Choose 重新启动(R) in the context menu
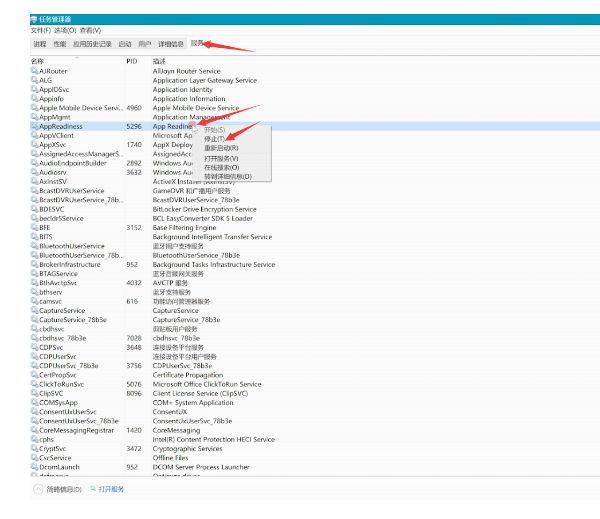Image resolution: width=600 pixels, height=519 pixels. click(x=221, y=148)
